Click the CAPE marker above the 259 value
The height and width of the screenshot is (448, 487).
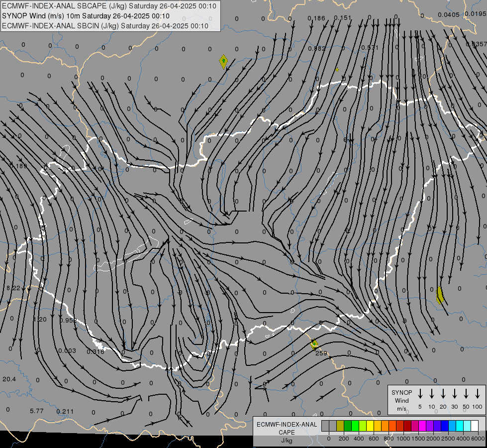pos(314,344)
